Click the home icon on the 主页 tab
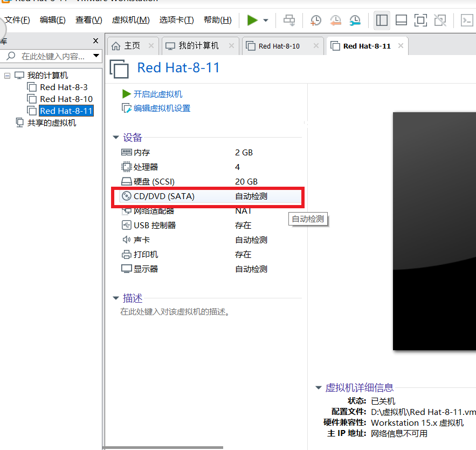Screen dimensions: 476x450 [116, 46]
